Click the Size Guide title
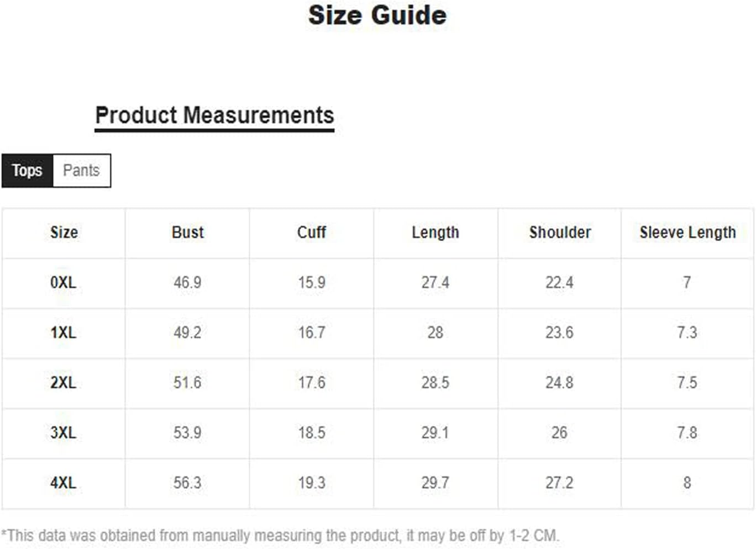 (x=377, y=15)
